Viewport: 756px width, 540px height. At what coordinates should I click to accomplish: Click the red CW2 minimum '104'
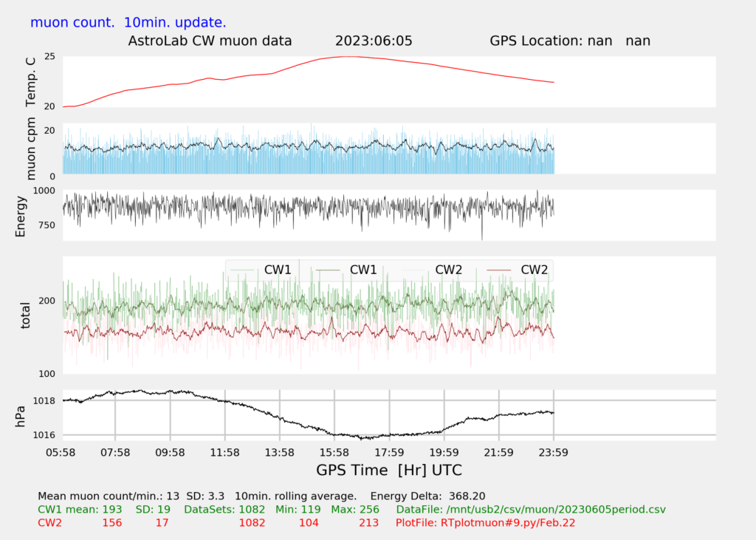point(309,523)
